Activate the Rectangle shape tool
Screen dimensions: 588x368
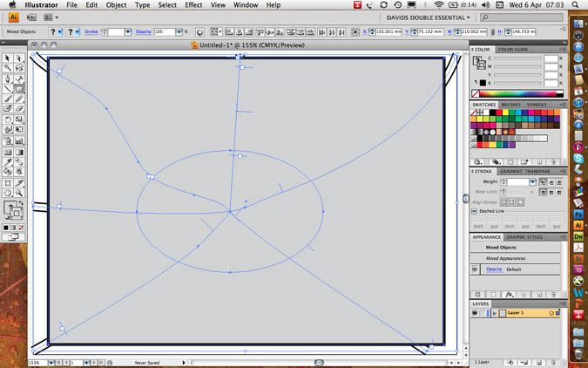(19, 88)
